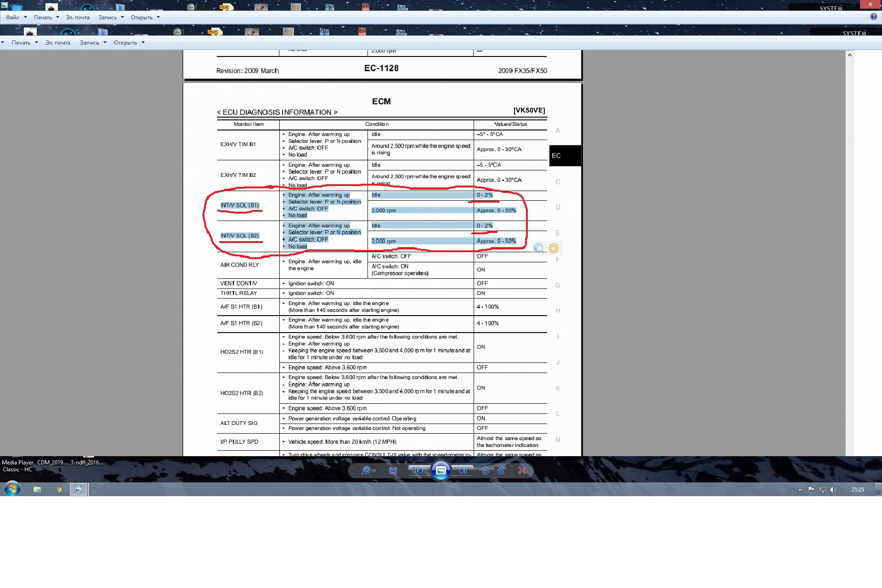Rotate the image clockwise

(501, 470)
